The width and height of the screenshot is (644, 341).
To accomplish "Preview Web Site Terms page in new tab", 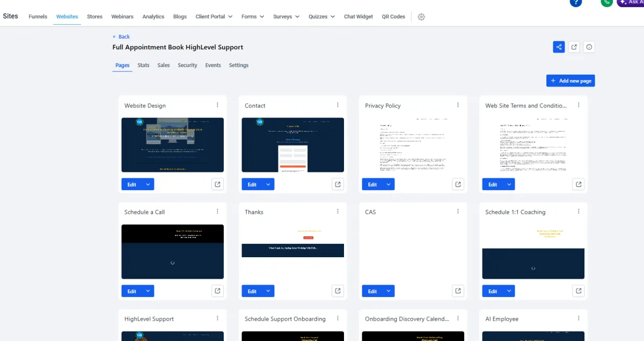I will tap(579, 184).
